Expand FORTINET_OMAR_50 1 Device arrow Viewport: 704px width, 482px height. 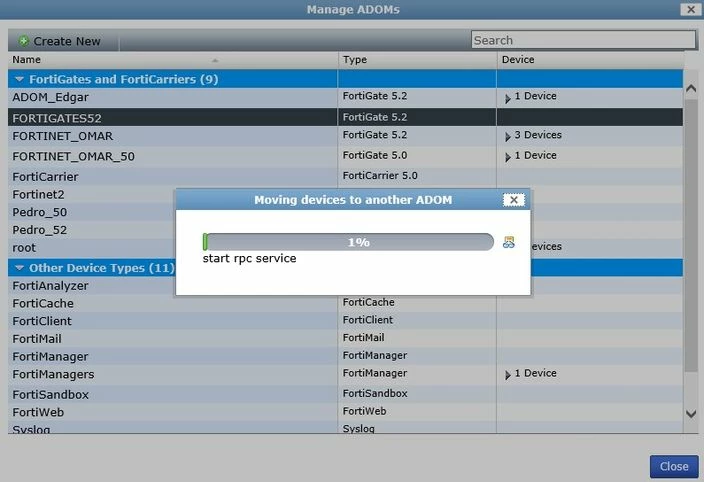pos(507,157)
